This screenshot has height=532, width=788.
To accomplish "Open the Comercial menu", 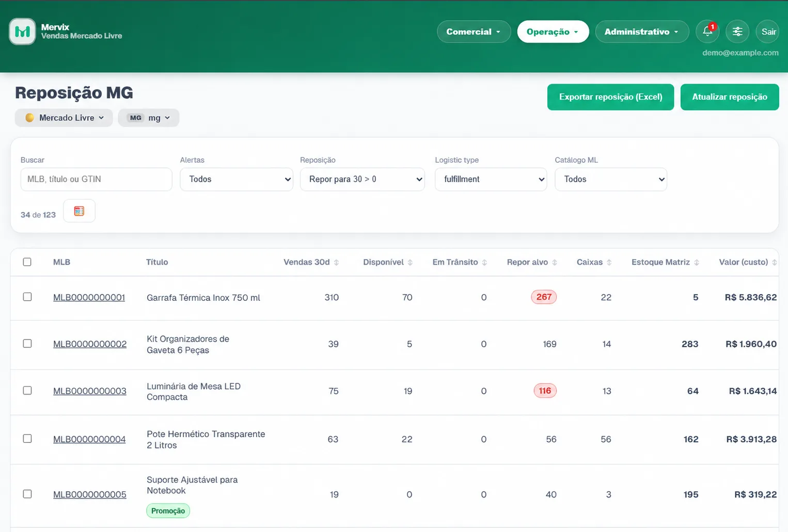I will coord(474,31).
